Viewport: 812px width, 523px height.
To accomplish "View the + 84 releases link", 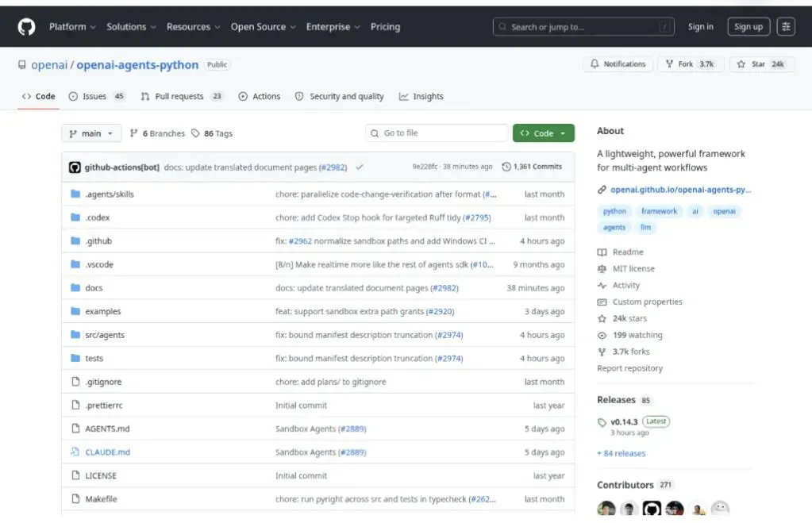I will coord(622,453).
